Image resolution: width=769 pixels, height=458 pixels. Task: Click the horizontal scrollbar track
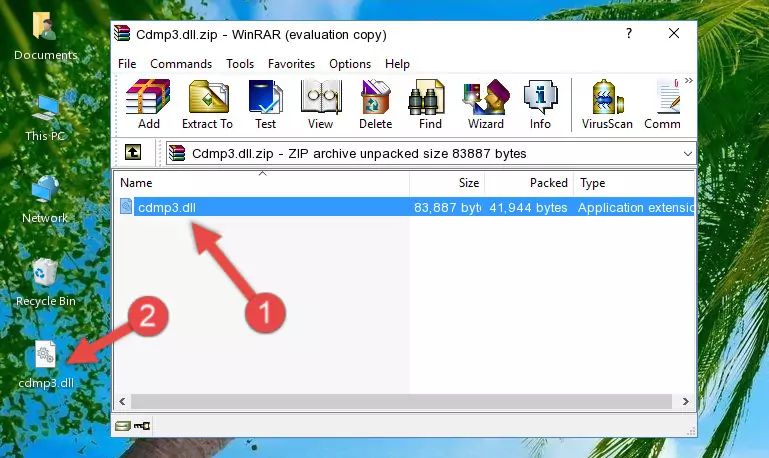point(401,401)
